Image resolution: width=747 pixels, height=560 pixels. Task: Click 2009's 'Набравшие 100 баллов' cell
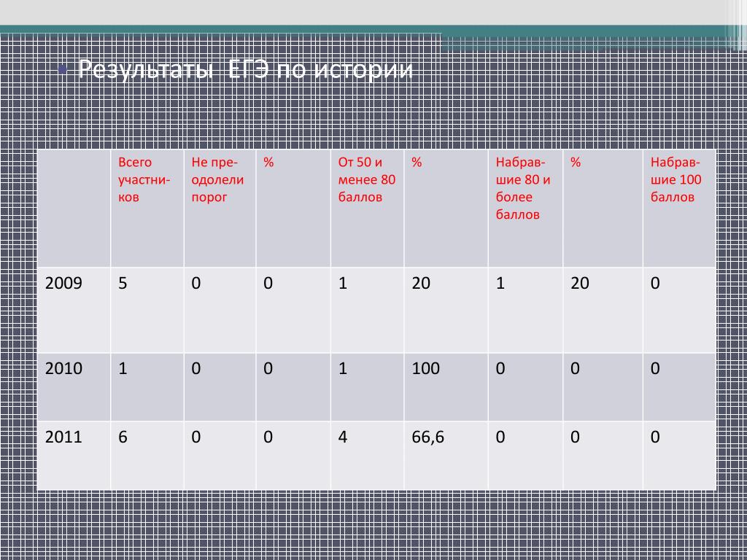click(679, 310)
